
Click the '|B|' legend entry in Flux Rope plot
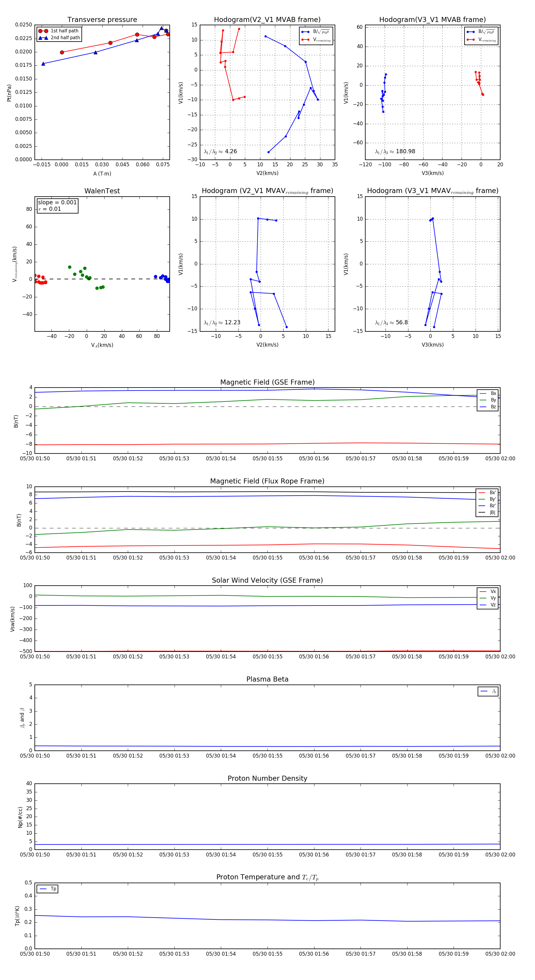487,513
